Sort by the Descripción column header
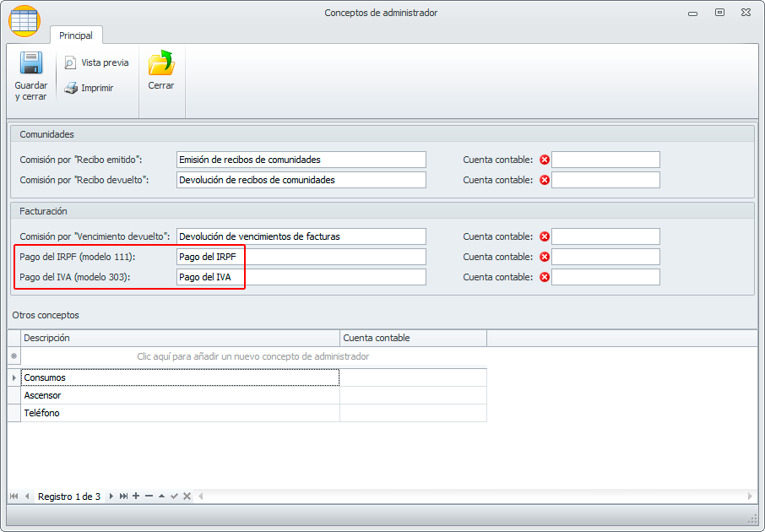Screen dimensions: 765x532 coord(180,339)
